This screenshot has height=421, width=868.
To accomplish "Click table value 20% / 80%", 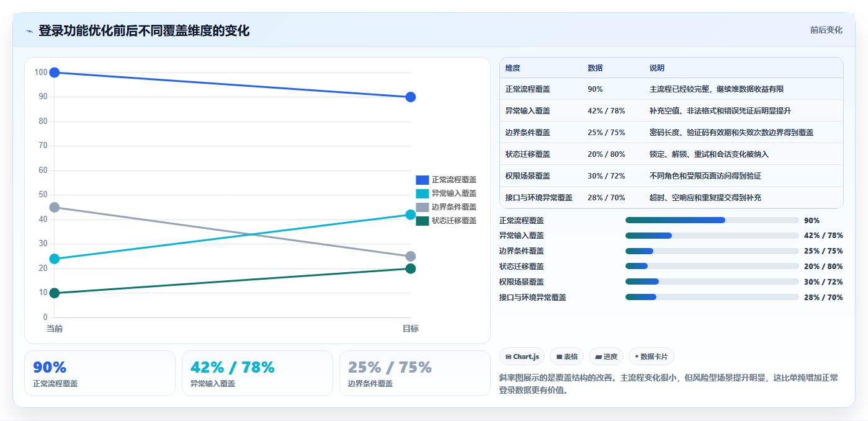I will [606, 154].
